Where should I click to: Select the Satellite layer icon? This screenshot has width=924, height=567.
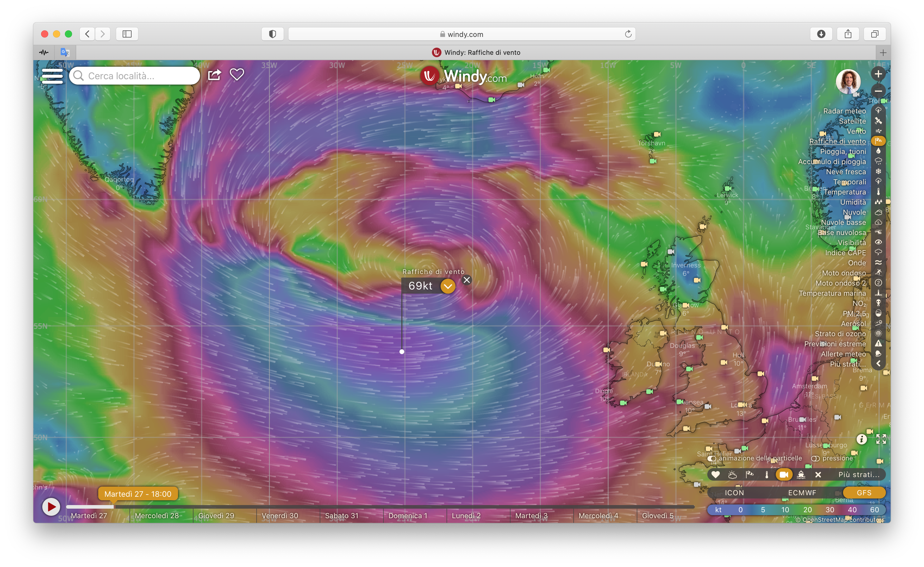pyautogui.click(x=878, y=121)
